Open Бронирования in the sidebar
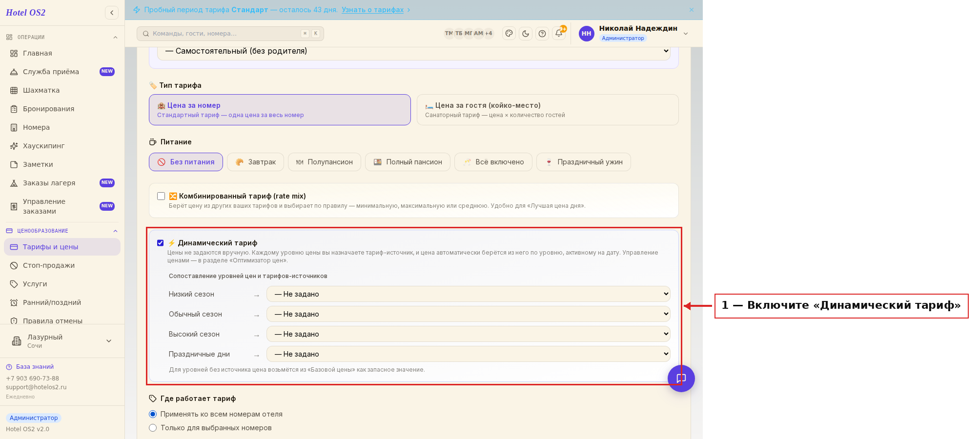The width and height of the screenshot is (980, 439). pyautogui.click(x=62, y=109)
